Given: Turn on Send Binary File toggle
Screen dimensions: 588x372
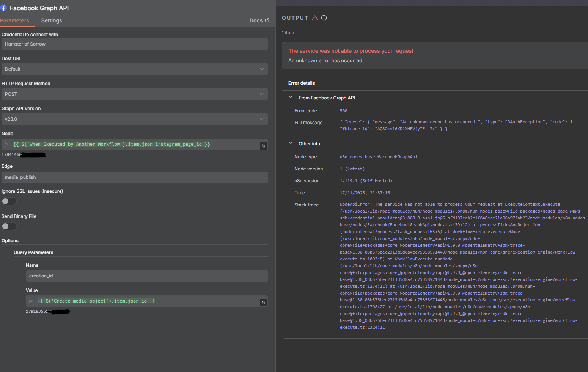Looking at the screenshot, I should [x=9, y=226].
